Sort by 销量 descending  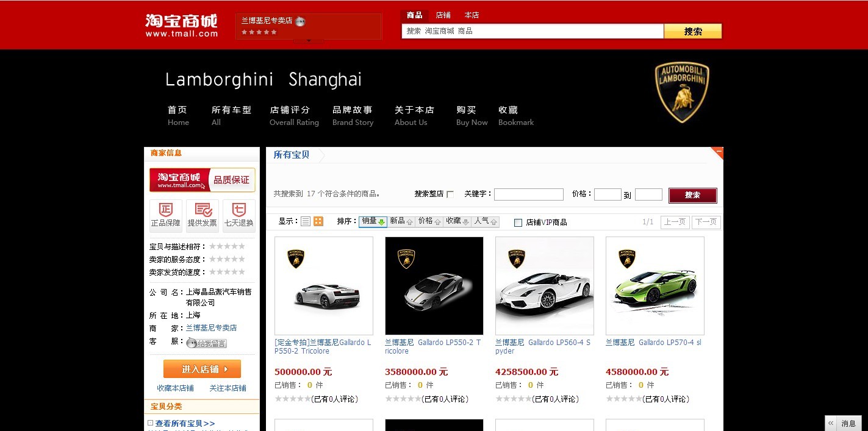coord(373,221)
